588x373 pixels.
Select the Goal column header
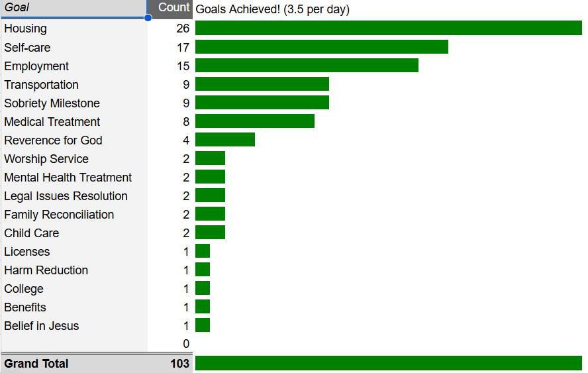(74, 8)
